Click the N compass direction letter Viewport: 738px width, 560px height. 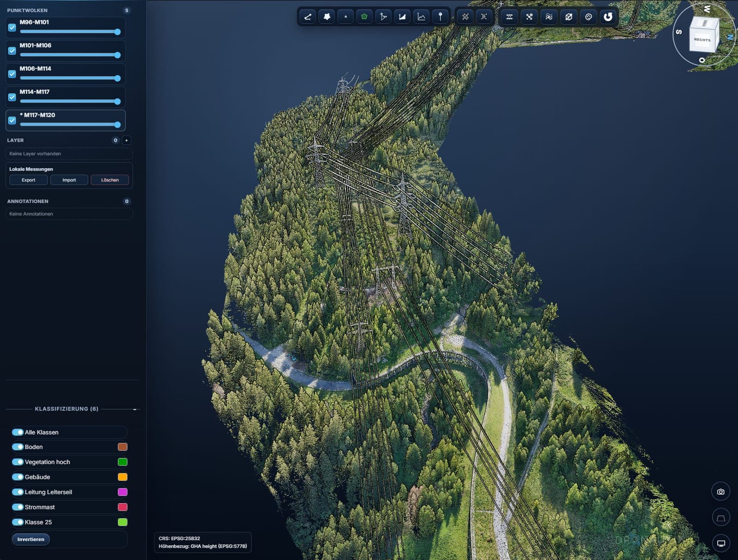[x=731, y=37]
